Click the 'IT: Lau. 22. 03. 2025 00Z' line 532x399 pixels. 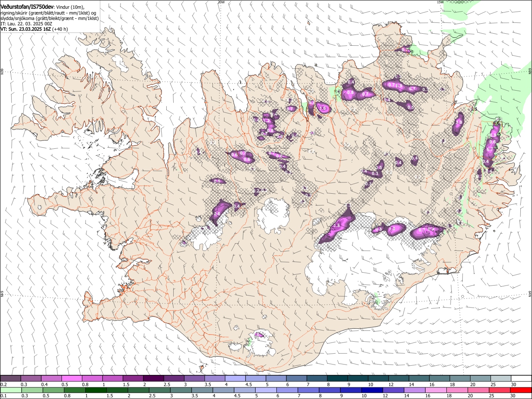(x=26, y=24)
